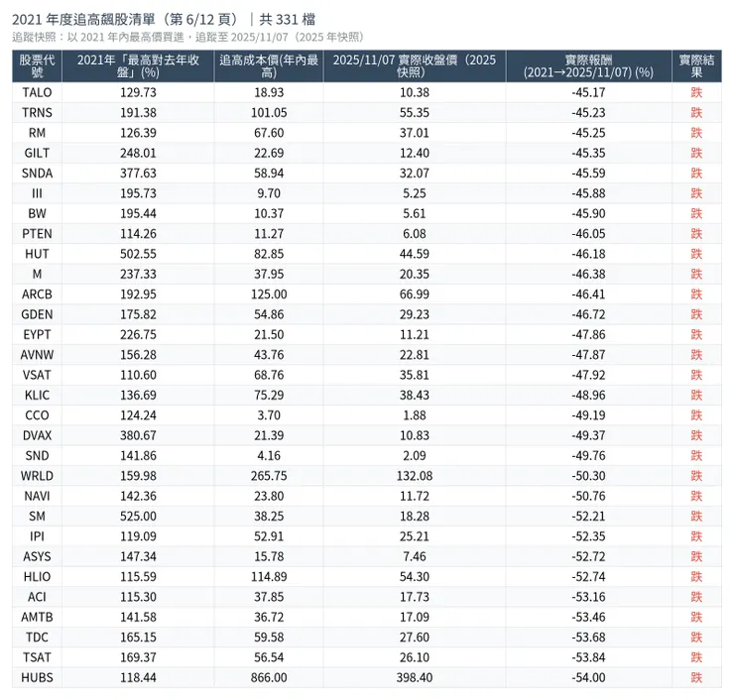Click the 2021年「最高對去年收盤」(%) column header
Image resolution: width=734 pixels, height=700 pixels.
pyautogui.click(x=138, y=66)
